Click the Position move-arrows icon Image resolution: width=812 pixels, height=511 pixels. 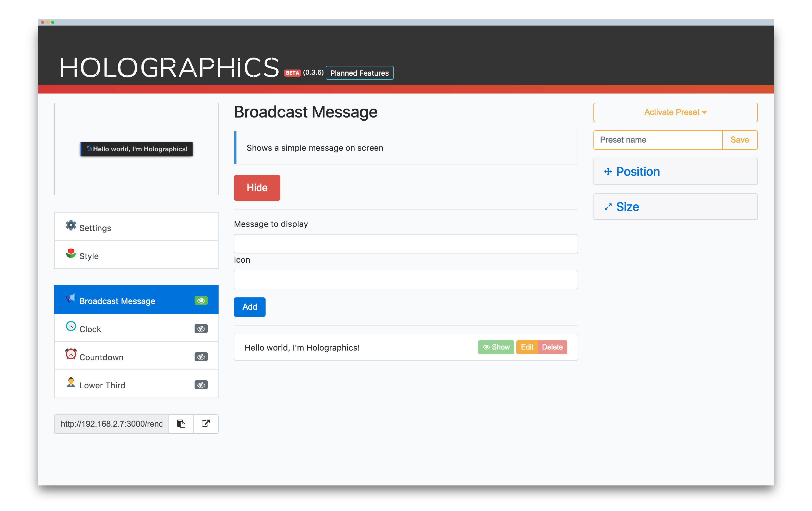[x=608, y=171]
